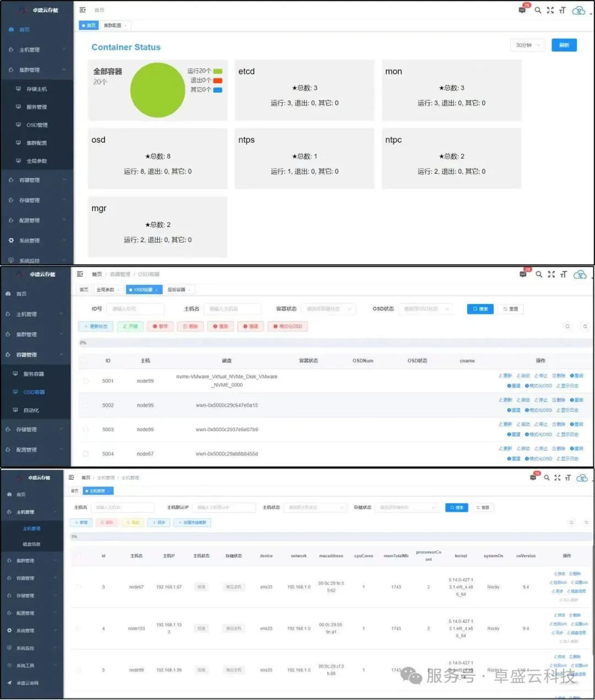Open the 30分钟 time range dropdown
Image resolution: width=595 pixels, height=700 pixels.
tap(527, 45)
